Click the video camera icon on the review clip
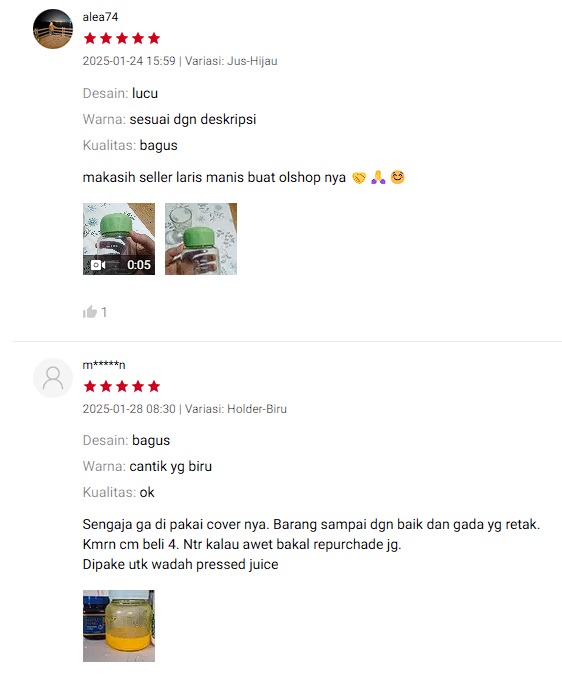 (98, 265)
